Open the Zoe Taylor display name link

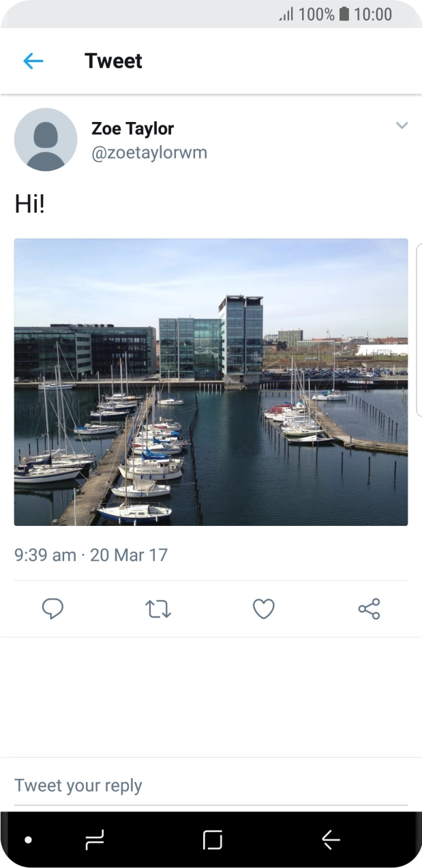pos(132,128)
